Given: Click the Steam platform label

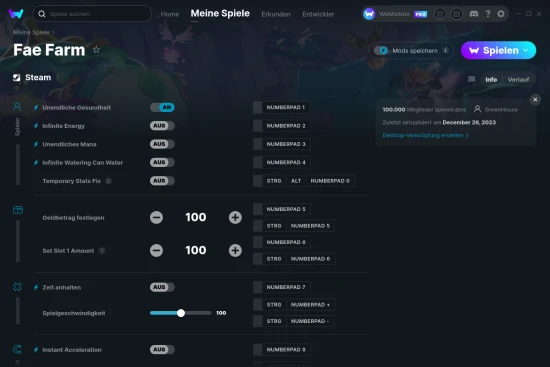Looking at the screenshot, I should 38,78.
